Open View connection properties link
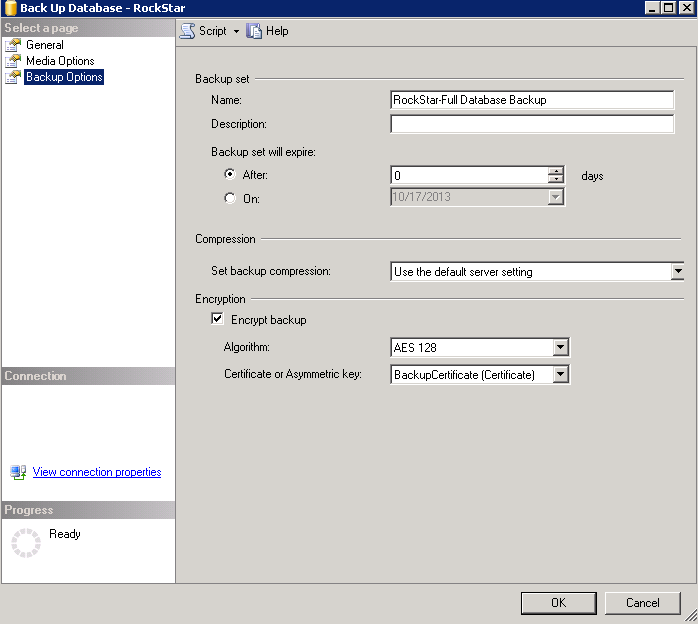 [x=97, y=472]
